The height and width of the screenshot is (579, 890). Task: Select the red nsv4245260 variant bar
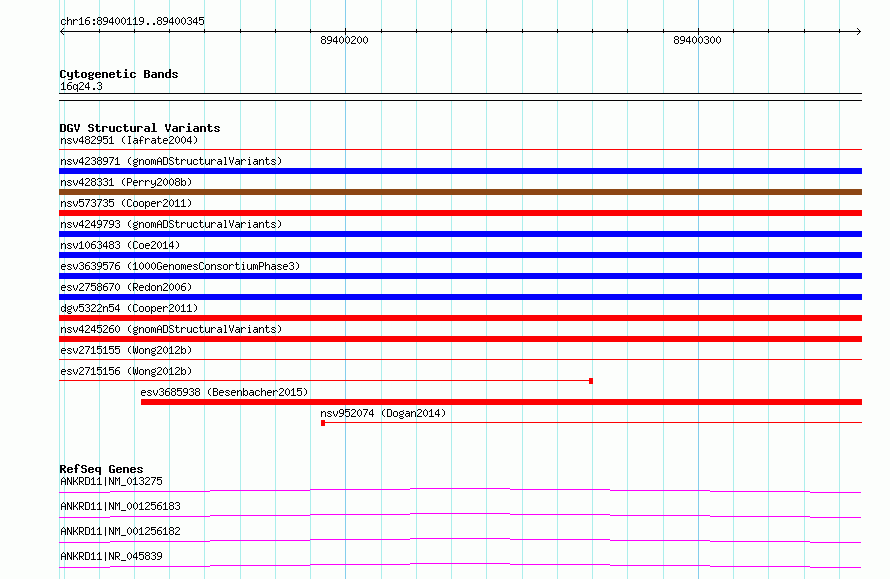click(x=460, y=339)
